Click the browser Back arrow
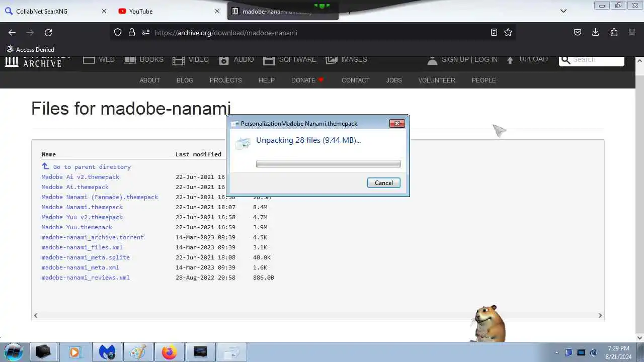 pyautogui.click(x=12, y=33)
